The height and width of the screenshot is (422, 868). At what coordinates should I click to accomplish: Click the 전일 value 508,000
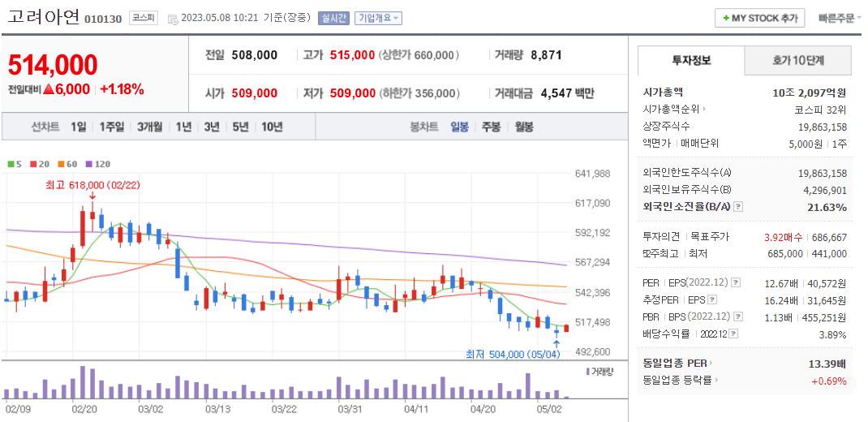(255, 55)
